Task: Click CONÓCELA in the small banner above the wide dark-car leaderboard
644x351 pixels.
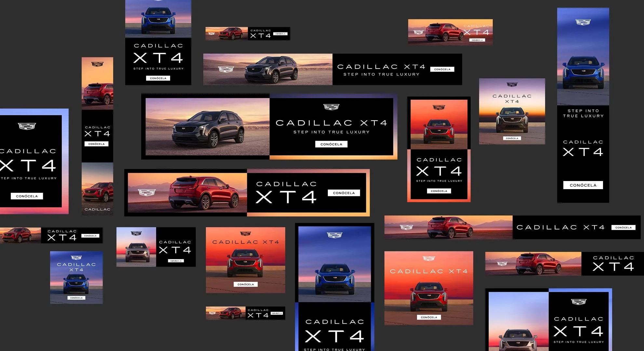Action: 280,33
